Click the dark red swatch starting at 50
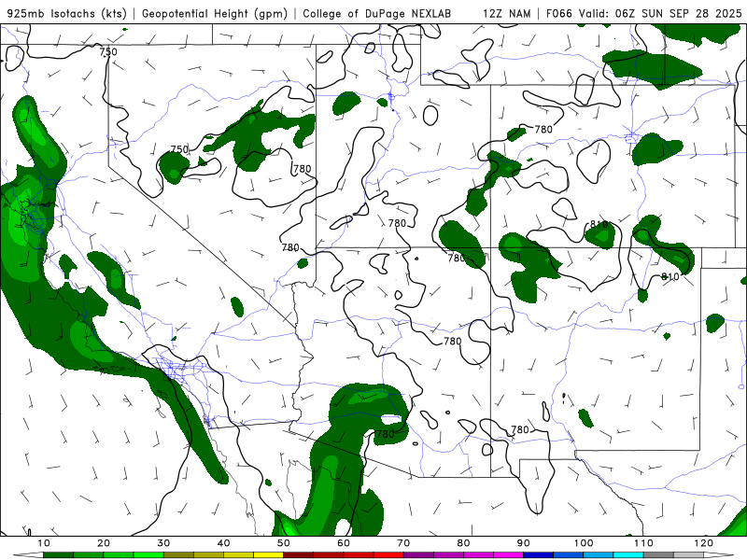Viewport: 747px width, 560px height. (298, 555)
